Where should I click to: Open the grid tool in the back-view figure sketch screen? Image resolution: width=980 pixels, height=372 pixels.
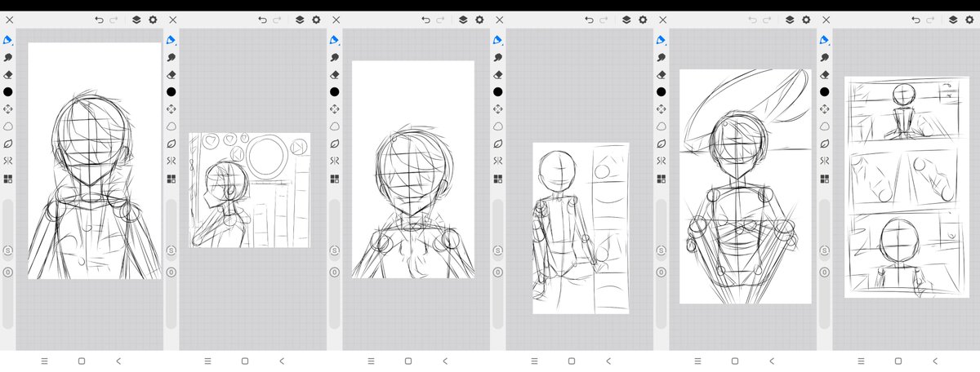click(x=497, y=179)
